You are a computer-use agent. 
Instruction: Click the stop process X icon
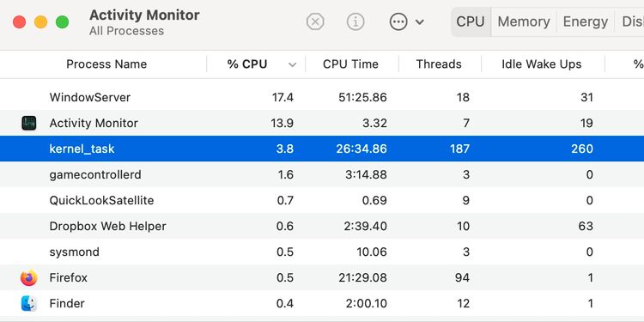coord(315,21)
